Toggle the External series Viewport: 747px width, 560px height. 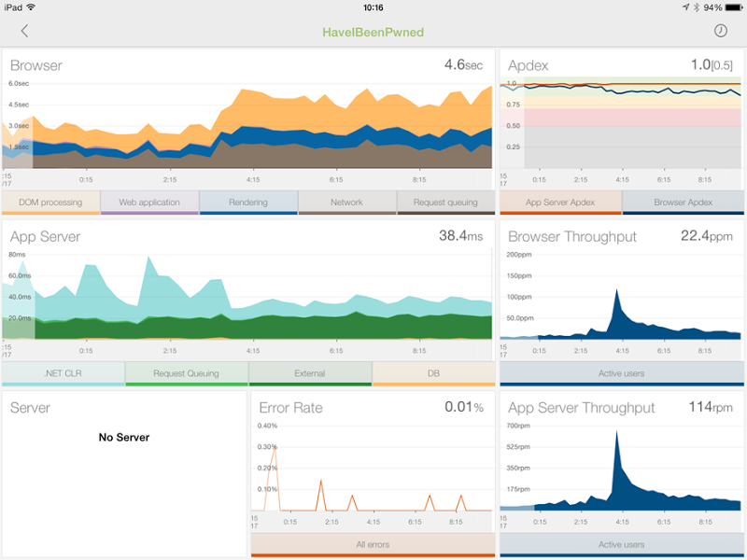pyautogui.click(x=310, y=374)
